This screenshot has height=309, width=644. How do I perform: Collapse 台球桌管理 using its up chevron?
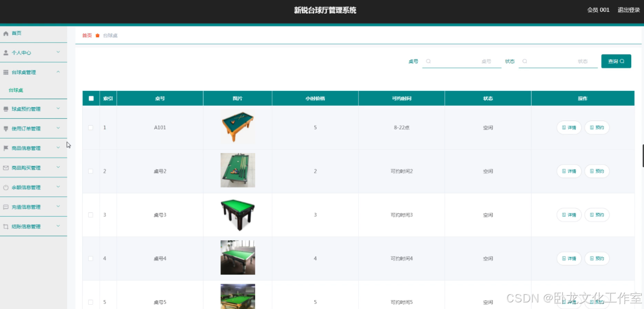tap(59, 72)
